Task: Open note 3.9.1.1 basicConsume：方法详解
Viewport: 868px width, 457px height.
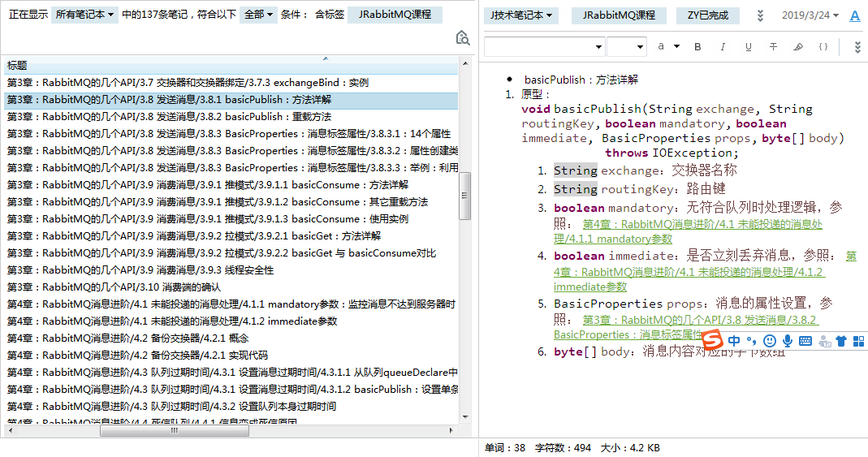Action: pyautogui.click(x=231, y=185)
